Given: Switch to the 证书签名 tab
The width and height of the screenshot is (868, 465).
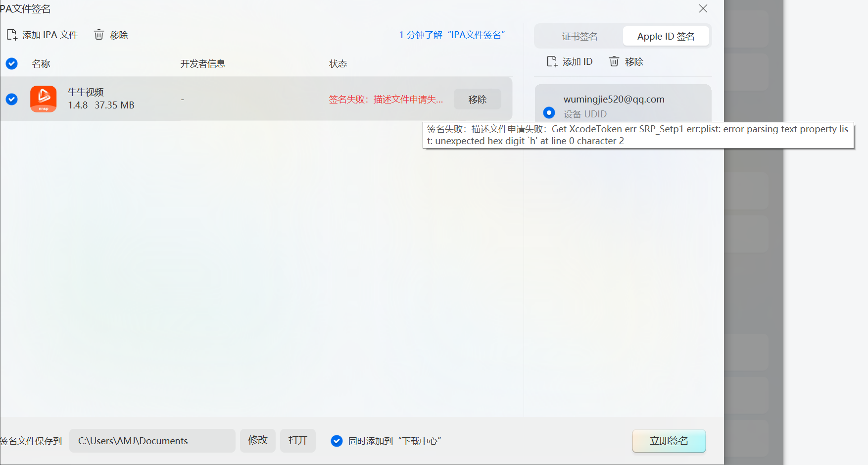Looking at the screenshot, I should (x=579, y=36).
